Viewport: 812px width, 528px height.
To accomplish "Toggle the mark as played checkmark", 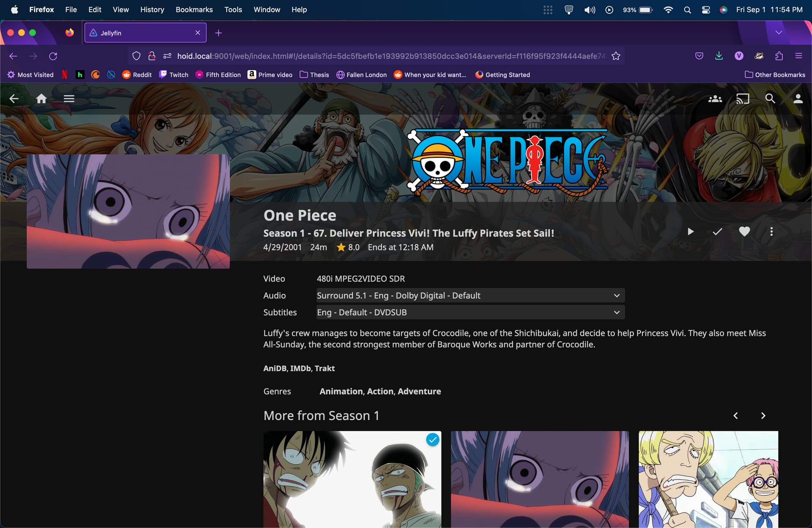I will click(x=717, y=231).
